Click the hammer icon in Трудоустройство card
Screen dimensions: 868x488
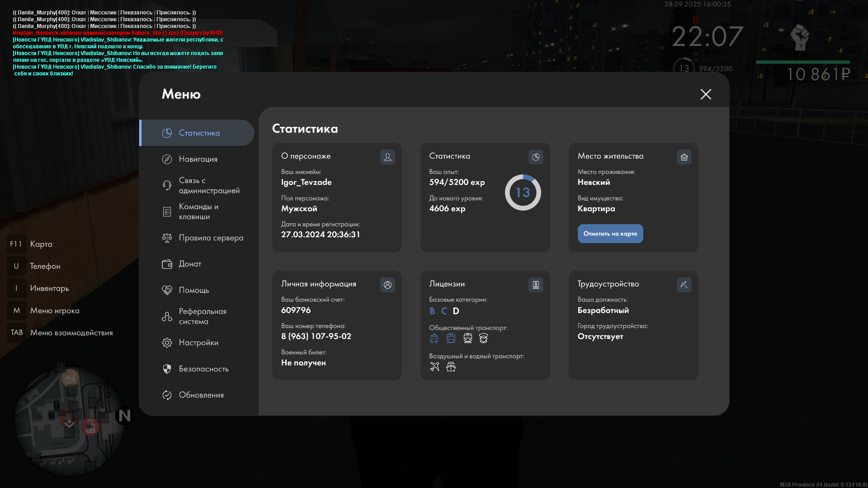click(684, 285)
